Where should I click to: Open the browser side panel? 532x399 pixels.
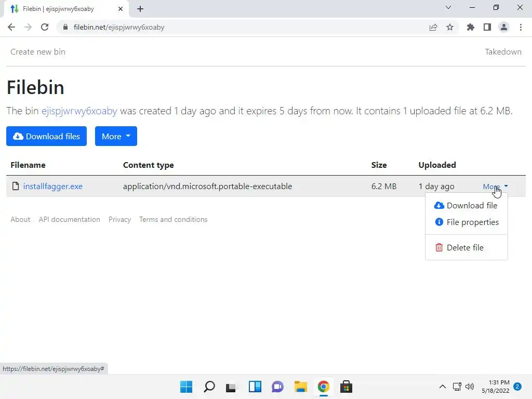[x=487, y=27]
